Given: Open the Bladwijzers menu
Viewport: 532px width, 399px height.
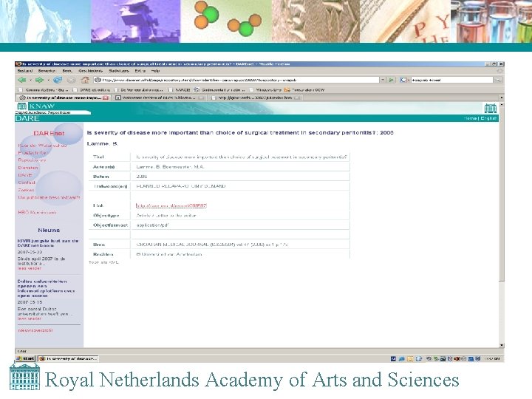Looking at the screenshot, I should 119,71.
